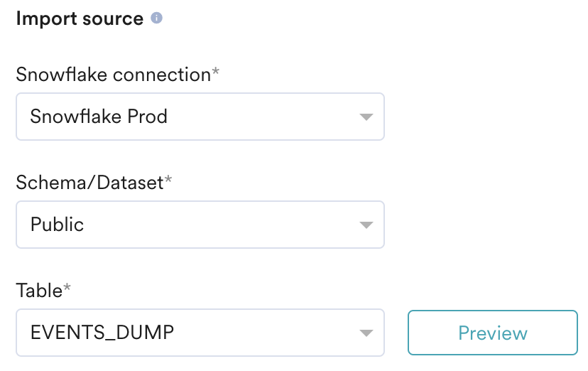The image size is (588, 371).
Task: Select the 'Snowflake Prod' value text
Action: 99,117
